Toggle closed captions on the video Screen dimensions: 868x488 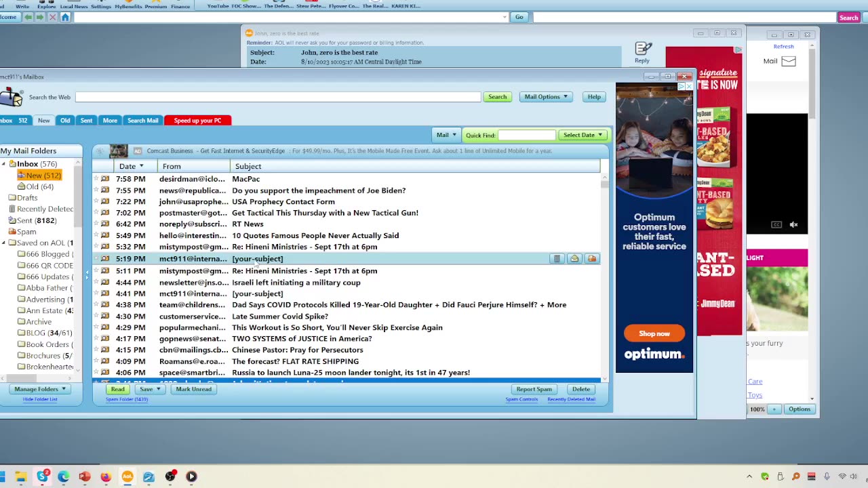[776, 224]
